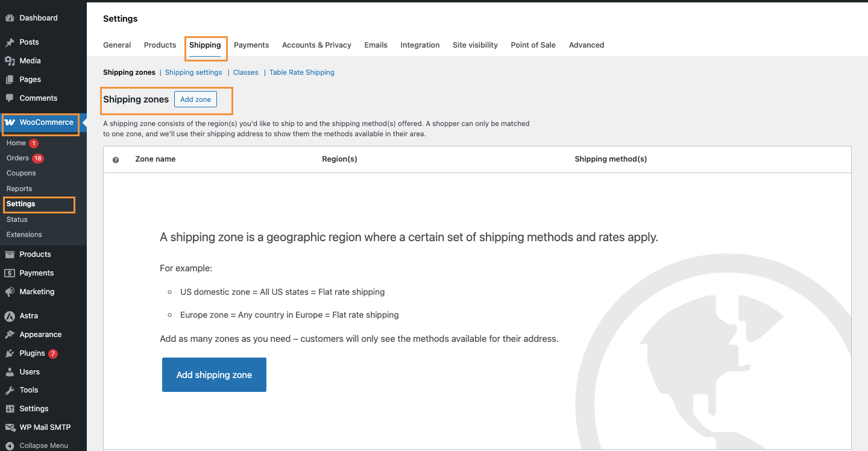This screenshot has height=451, width=868.
Task: Click the Add zone button
Action: pyautogui.click(x=195, y=99)
